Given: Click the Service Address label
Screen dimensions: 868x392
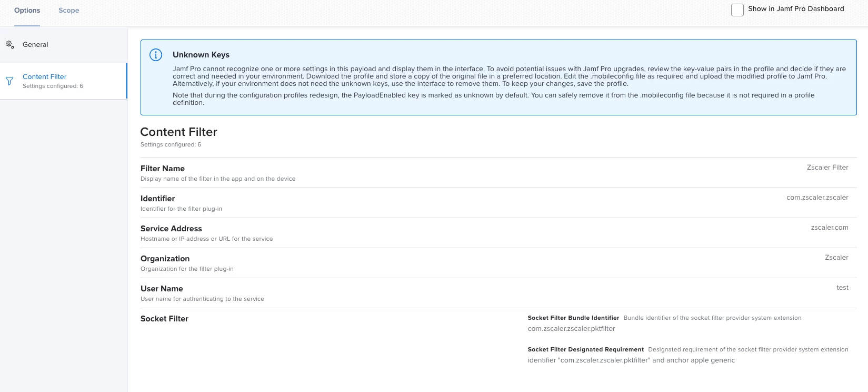Looking at the screenshot, I should 172,229.
